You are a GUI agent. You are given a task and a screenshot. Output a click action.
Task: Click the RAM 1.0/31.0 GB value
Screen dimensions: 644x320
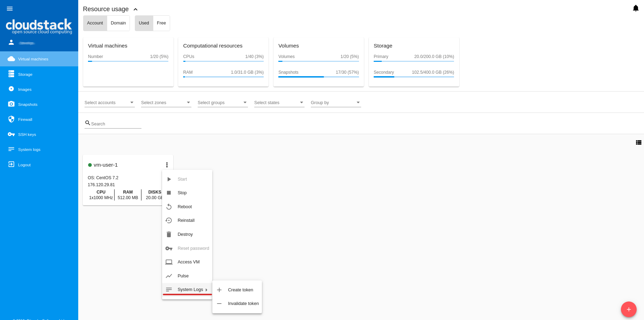[x=247, y=72]
